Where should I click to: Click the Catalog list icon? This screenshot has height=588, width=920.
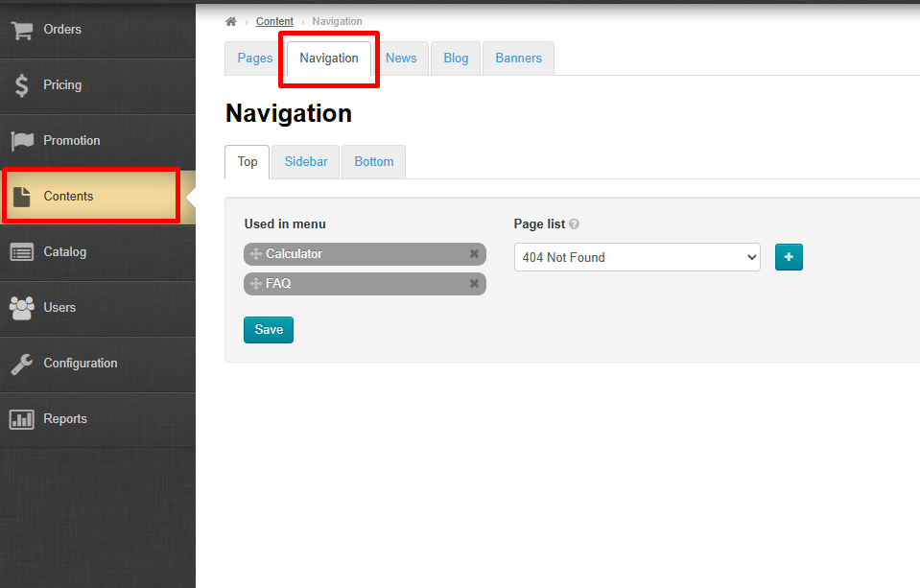[22, 252]
